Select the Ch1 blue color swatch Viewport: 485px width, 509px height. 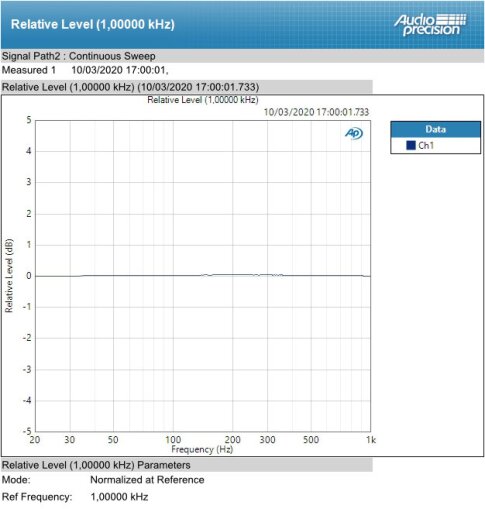click(411, 145)
